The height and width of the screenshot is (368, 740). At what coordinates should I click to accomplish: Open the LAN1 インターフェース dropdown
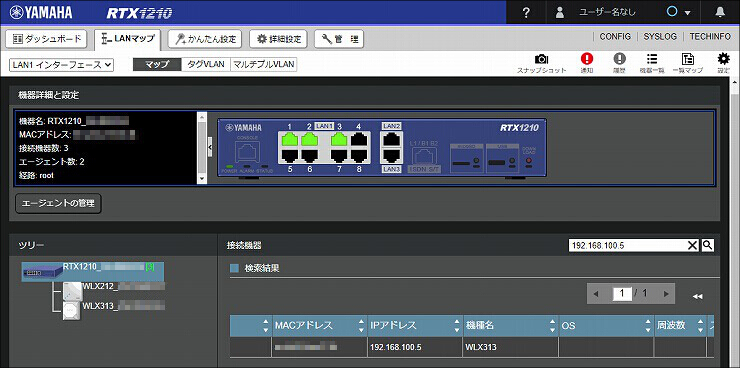(61, 65)
